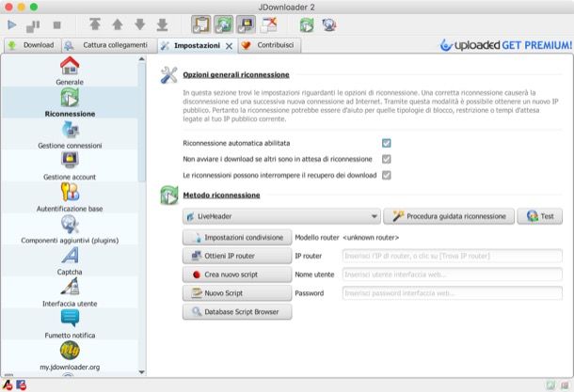Open Gestione connessioni settings
The height and width of the screenshot is (392, 574).
point(70,134)
